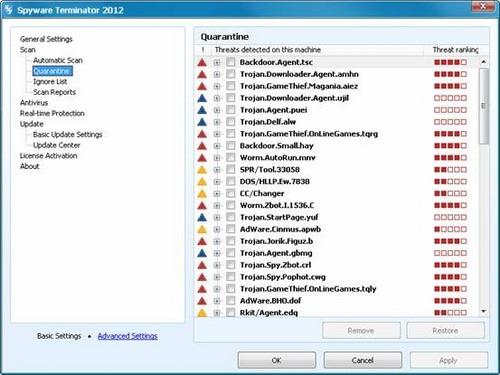This screenshot has height=375, width=500.
Task: Check the SPR/Tool.33058 checkbox
Action: pos(230,169)
